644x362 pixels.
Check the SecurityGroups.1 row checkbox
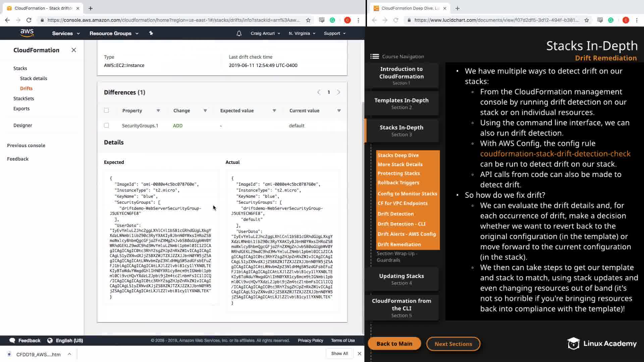coord(106,125)
